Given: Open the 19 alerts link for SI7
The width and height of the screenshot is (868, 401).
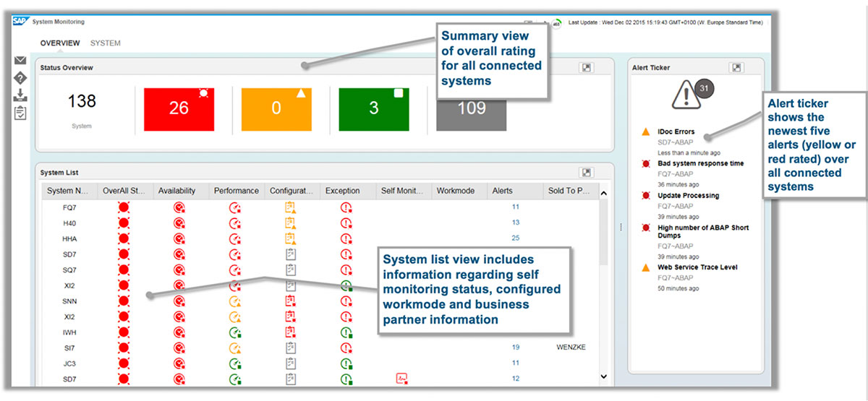Looking at the screenshot, I should 516,348.
